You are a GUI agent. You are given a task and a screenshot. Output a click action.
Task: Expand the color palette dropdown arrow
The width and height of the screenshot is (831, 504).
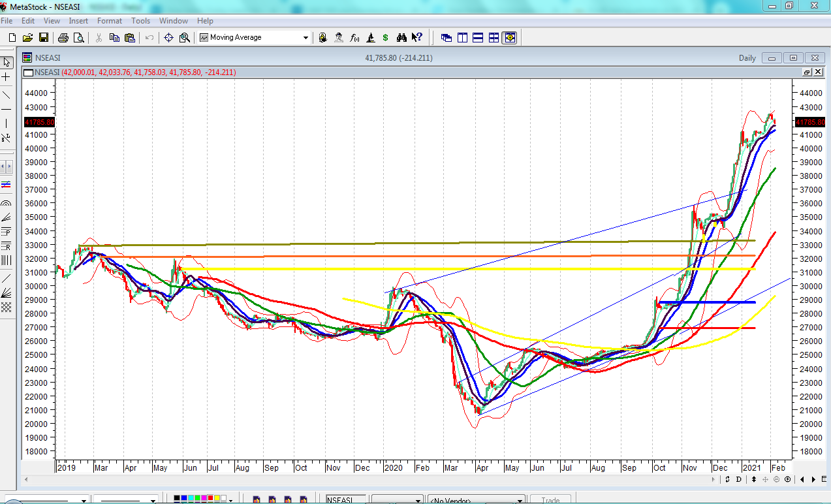pos(232,501)
